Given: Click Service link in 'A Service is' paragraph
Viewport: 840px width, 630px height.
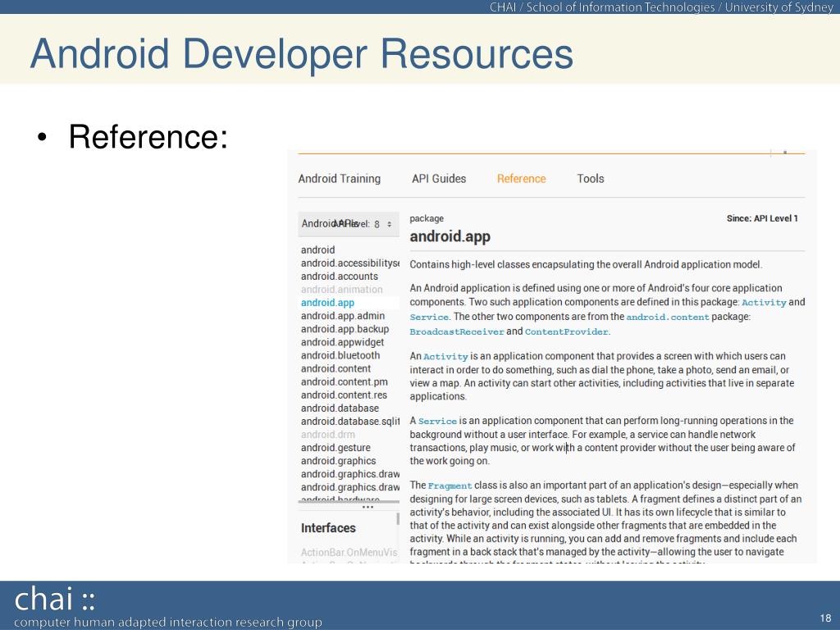Looking at the screenshot, I should tap(438, 422).
